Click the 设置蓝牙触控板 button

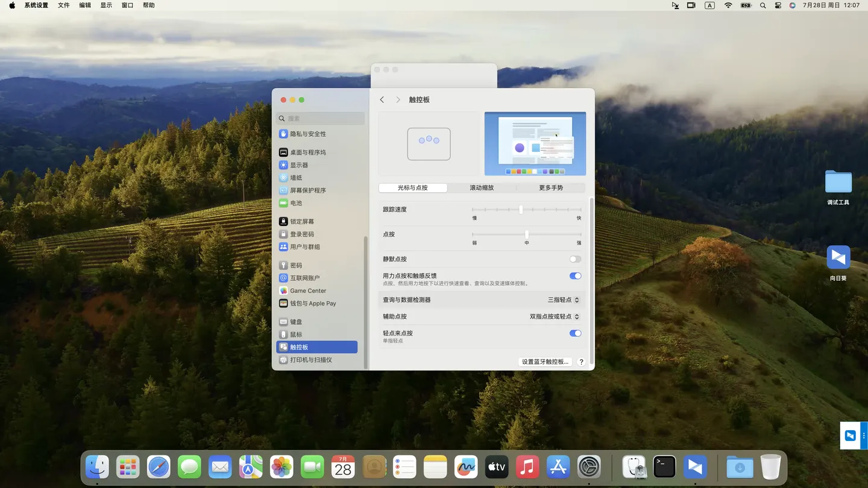pyautogui.click(x=545, y=362)
